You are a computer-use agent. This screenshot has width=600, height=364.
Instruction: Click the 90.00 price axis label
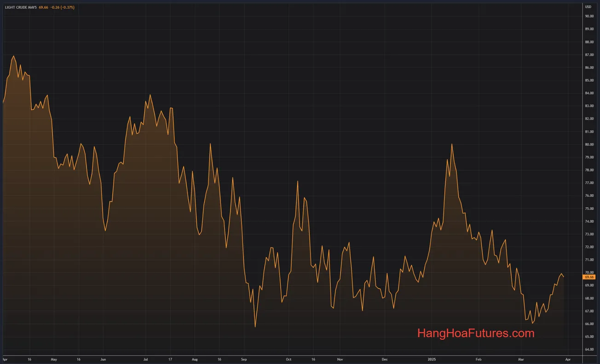588,16
